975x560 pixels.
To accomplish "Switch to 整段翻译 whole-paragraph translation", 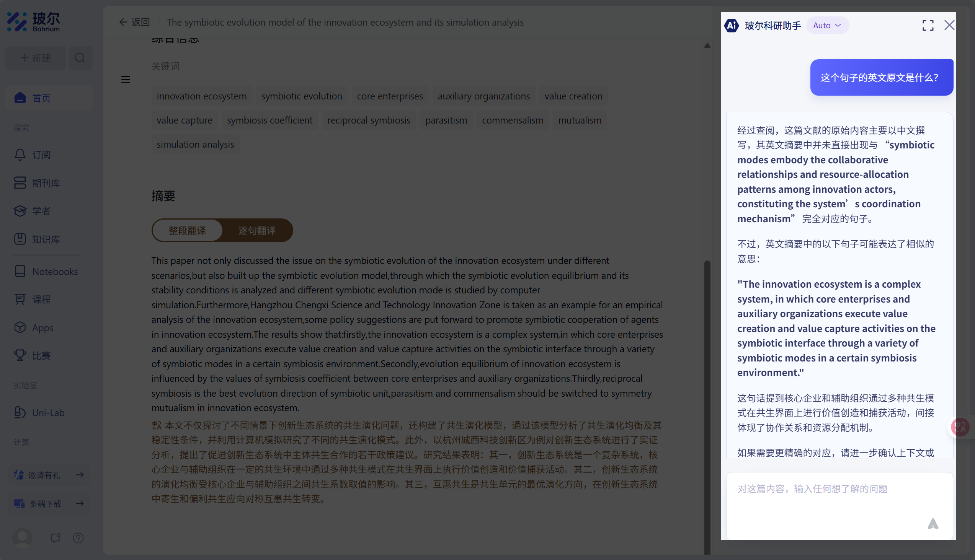I will point(188,230).
